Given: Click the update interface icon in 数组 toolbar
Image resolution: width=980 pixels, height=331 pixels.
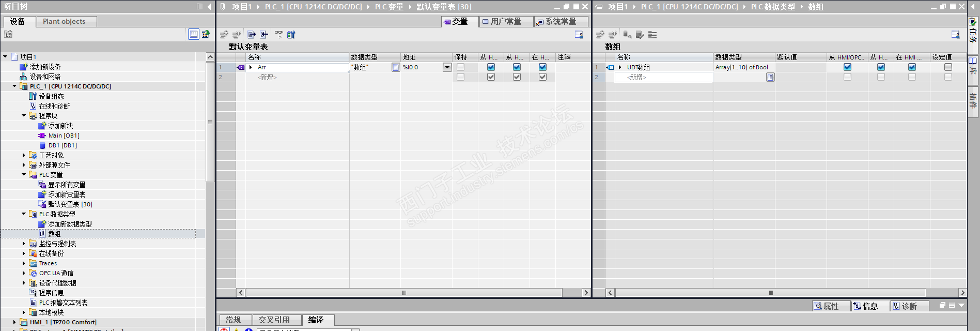Looking at the screenshot, I should tap(628, 35).
